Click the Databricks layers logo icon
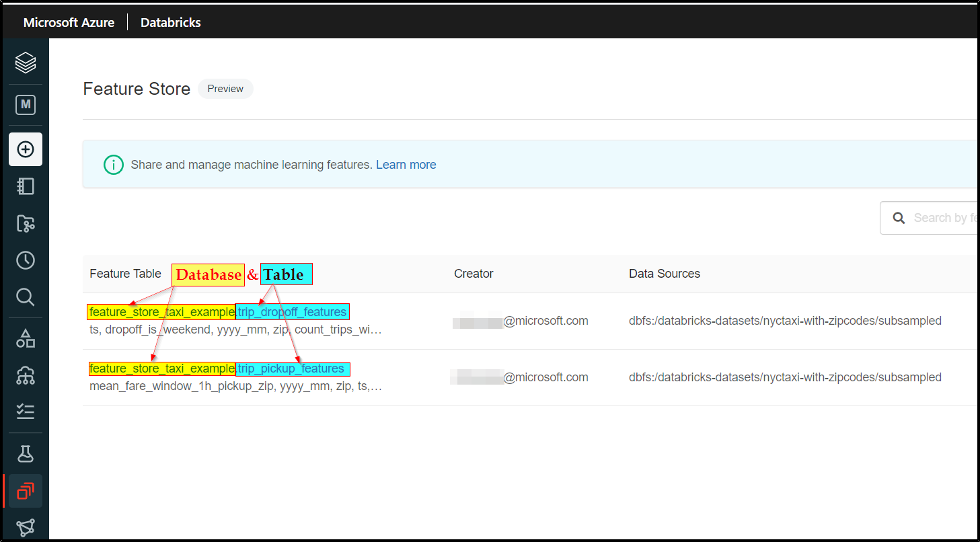The height and width of the screenshot is (542, 980). click(x=26, y=63)
